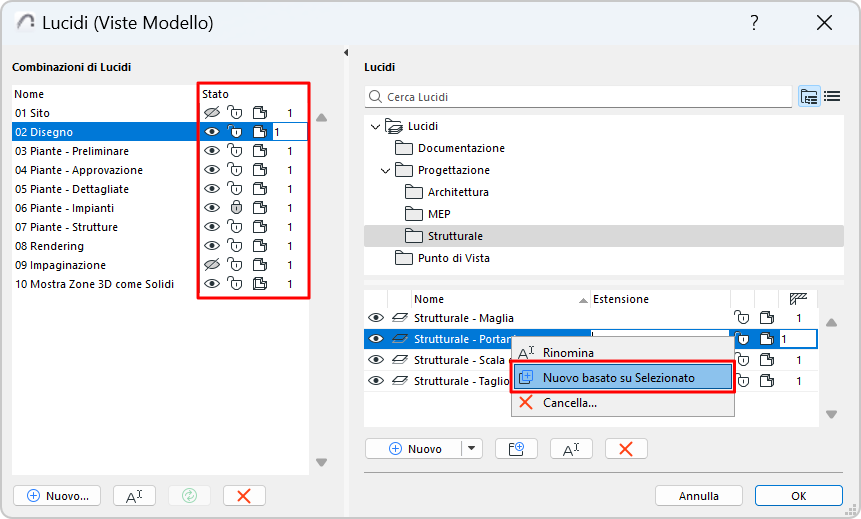Collapse the Progettazione folder

(x=386, y=170)
